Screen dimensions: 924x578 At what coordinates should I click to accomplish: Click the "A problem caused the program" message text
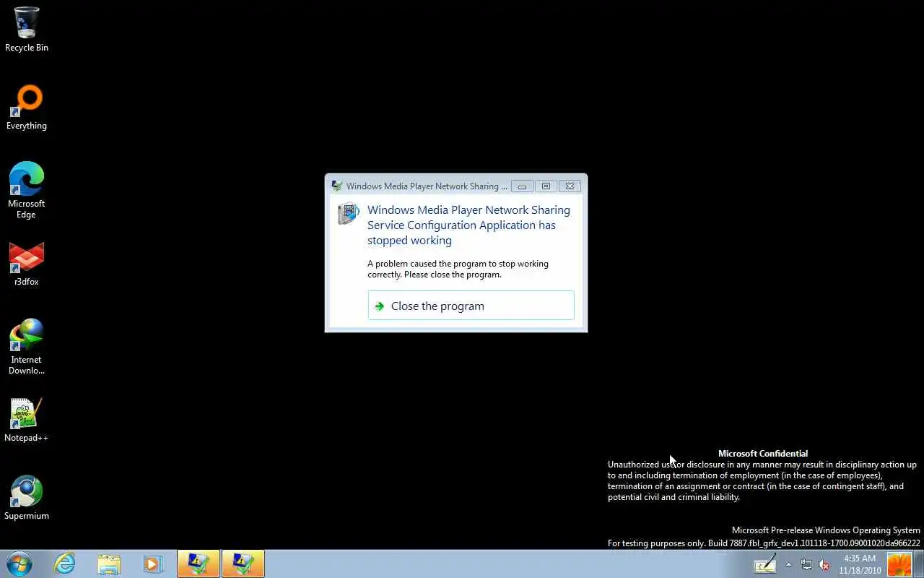458,269
